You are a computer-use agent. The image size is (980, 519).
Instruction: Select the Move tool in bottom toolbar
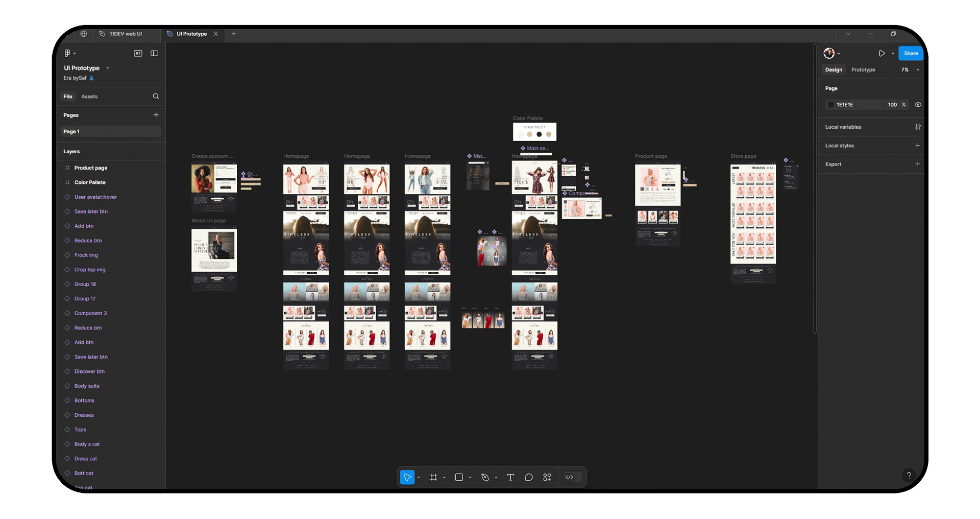[x=407, y=477]
